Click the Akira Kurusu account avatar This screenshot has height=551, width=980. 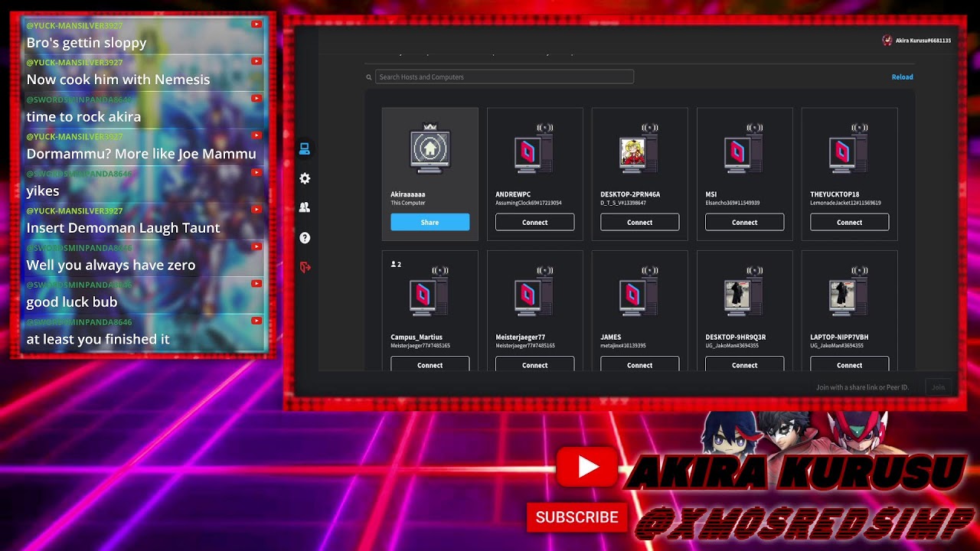(x=887, y=41)
